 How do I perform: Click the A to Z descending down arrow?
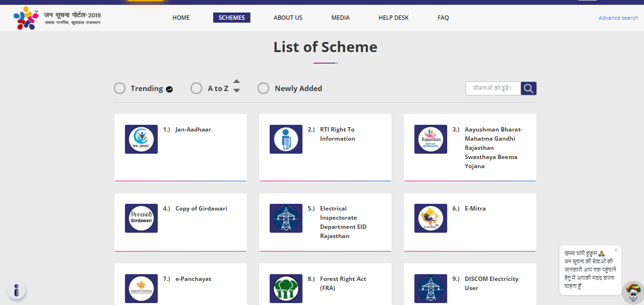236,91
